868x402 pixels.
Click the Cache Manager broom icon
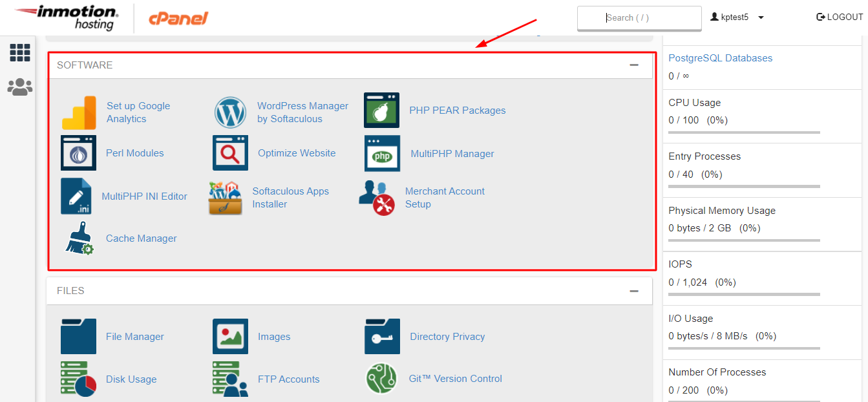79,238
